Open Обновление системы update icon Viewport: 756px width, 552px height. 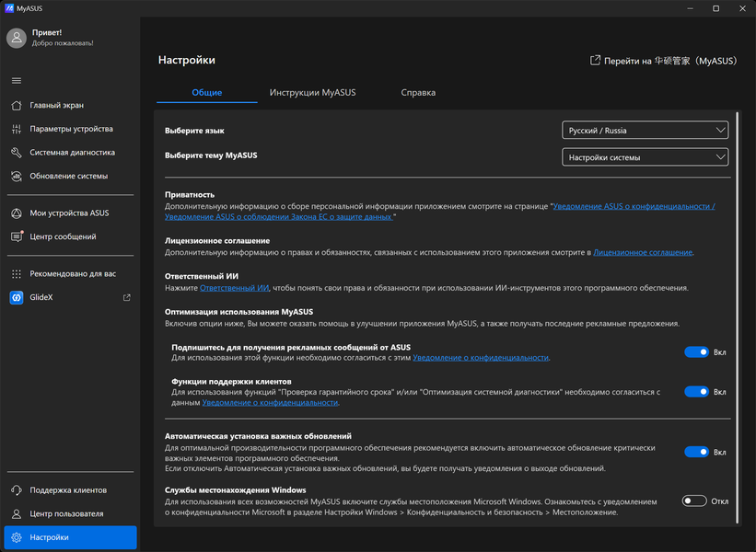(17, 176)
